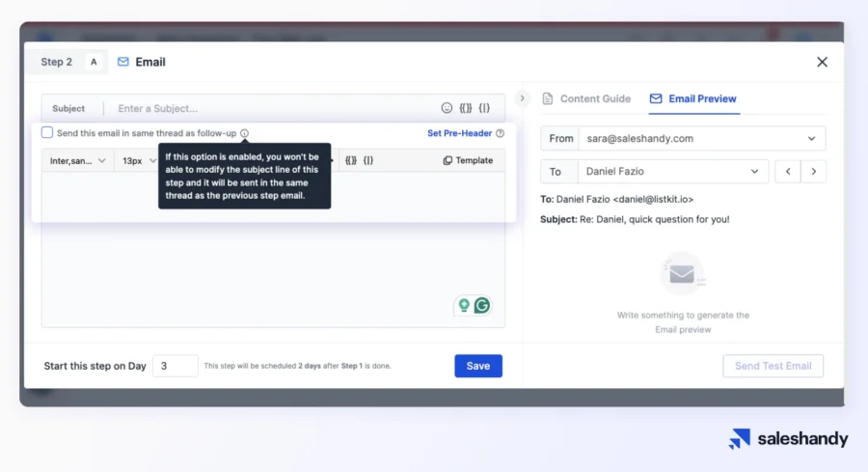Open emoji picker in the Subject field
The height and width of the screenshot is (472, 868).
(x=447, y=108)
